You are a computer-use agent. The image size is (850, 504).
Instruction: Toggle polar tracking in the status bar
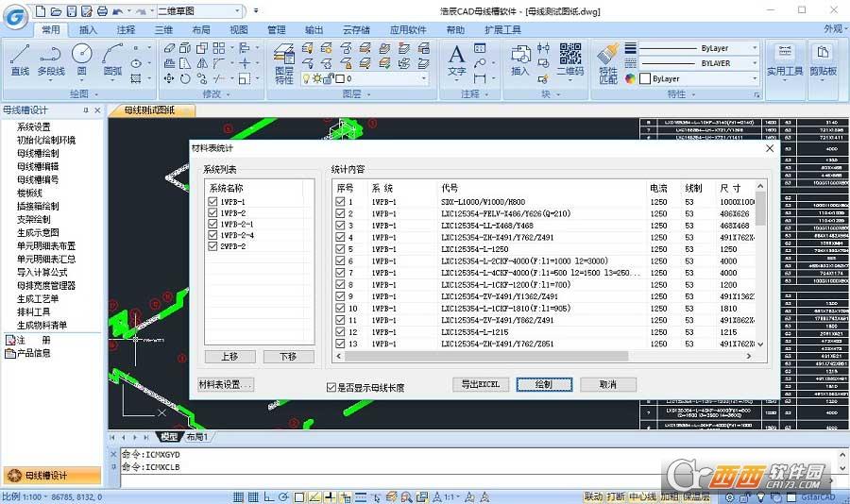tap(283, 496)
